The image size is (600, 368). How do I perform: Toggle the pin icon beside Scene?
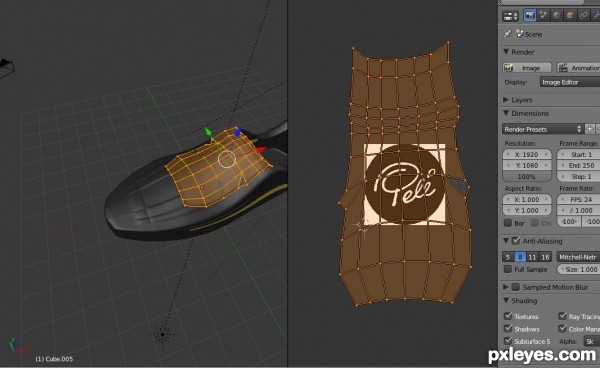point(507,34)
